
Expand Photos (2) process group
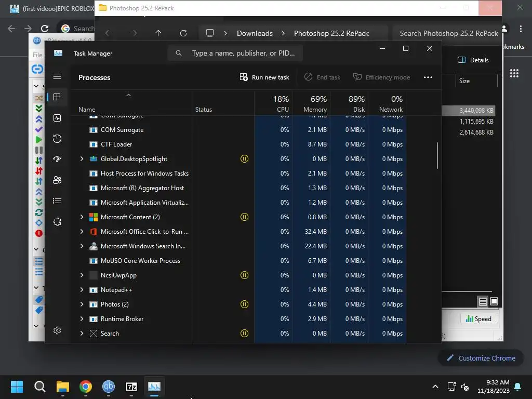coord(82,304)
